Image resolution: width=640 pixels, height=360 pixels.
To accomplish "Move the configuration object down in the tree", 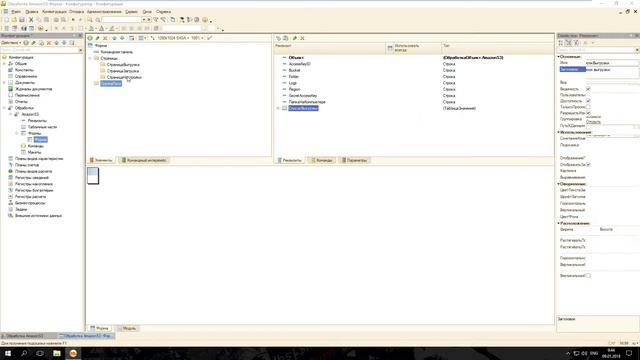I will (x=64, y=42).
